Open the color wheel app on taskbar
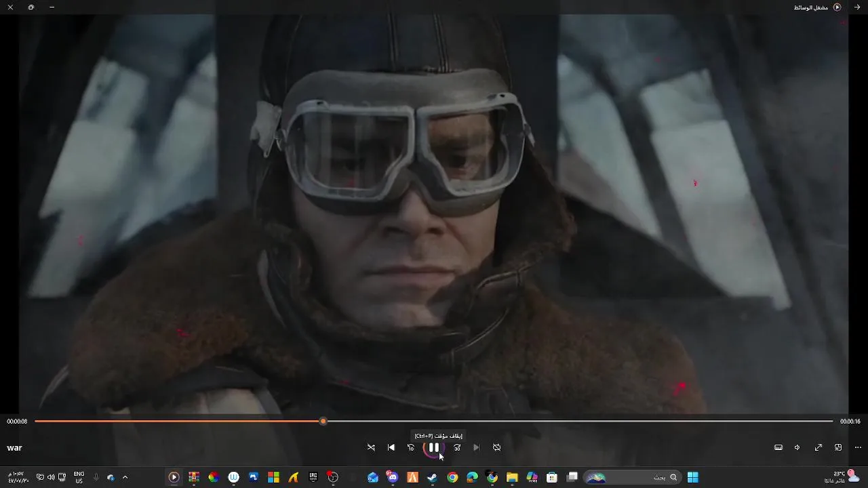868x488 pixels. (x=214, y=477)
